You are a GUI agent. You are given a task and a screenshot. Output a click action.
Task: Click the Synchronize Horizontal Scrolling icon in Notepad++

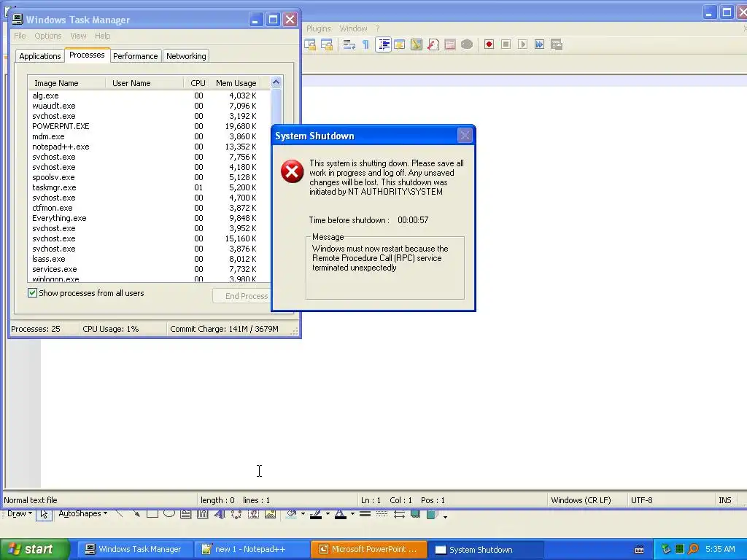pyautogui.click(x=327, y=44)
